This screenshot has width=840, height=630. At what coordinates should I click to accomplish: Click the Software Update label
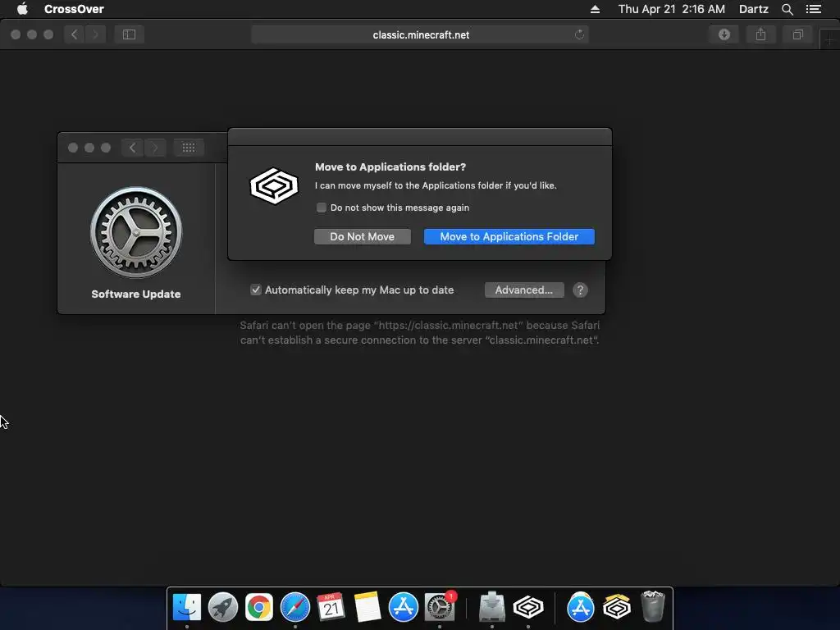coord(136,294)
